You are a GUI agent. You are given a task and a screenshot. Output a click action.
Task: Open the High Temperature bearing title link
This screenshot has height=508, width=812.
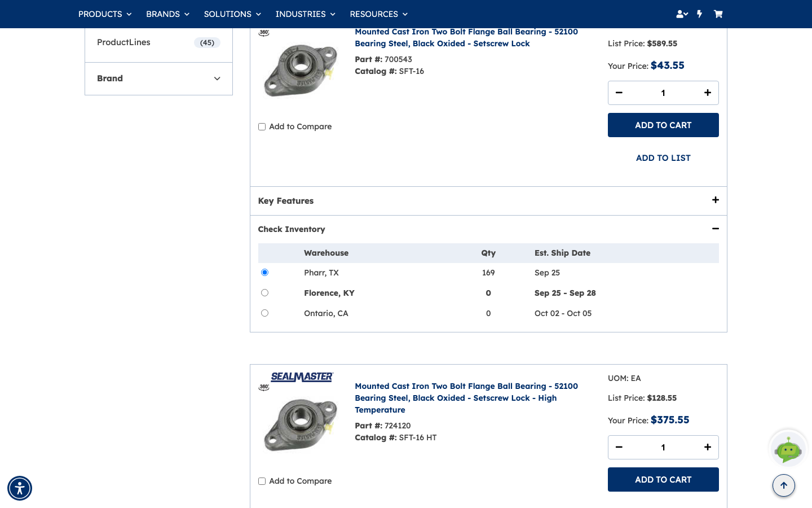(x=466, y=398)
